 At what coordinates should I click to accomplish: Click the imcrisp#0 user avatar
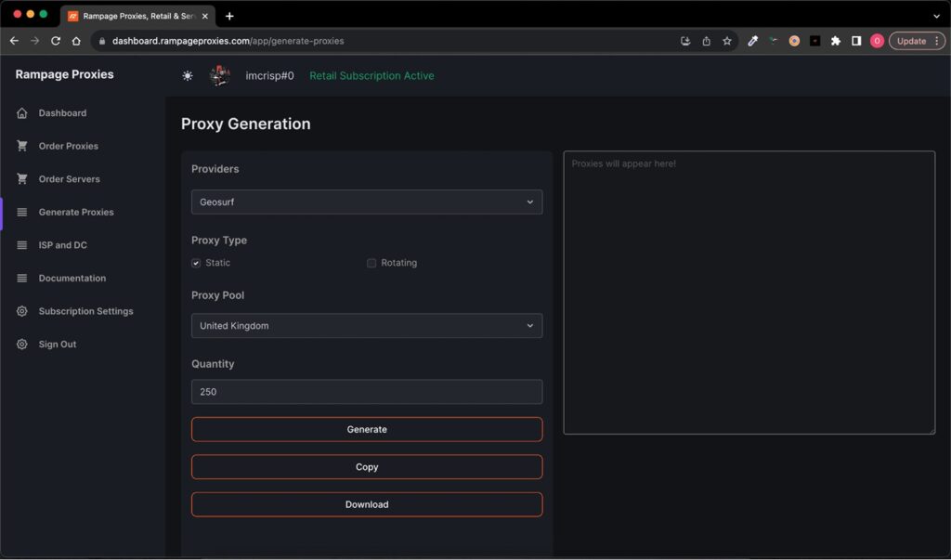tap(220, 76)
